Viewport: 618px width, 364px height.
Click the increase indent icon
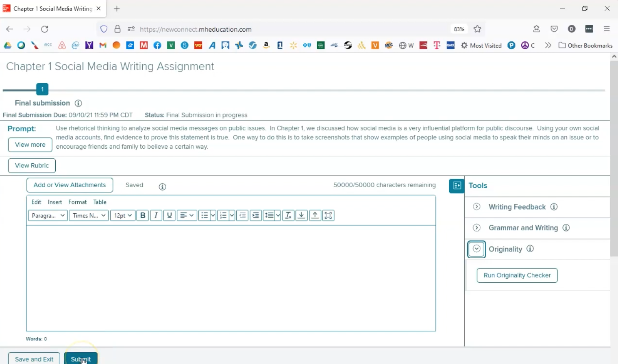(256, 215)
